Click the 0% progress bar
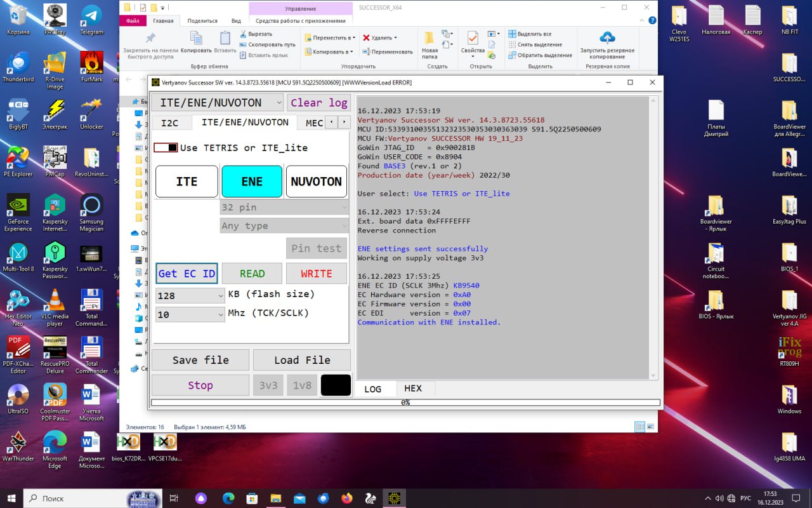This screenshot has height=508, width=812. (x=405, y=403)
